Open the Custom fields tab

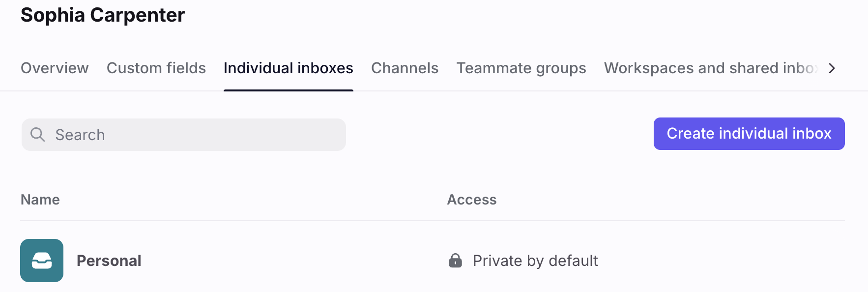[156, 68]
